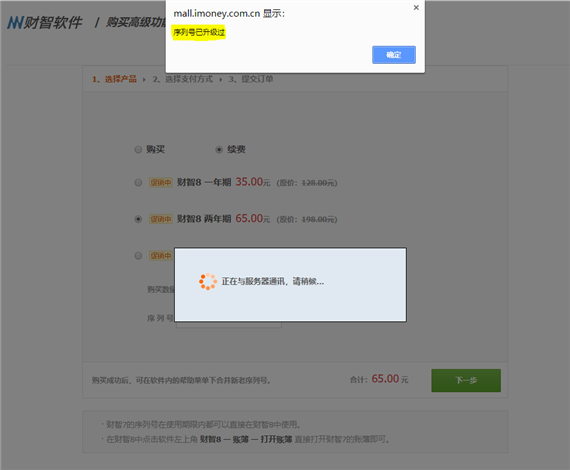Screen dimensions: 570x470
Task: Click the green 下一步 button
Action: [x=466, y=380]
